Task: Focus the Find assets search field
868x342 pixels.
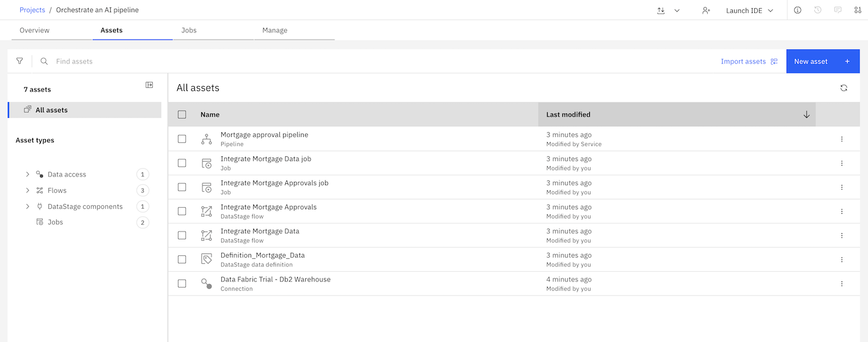Action: (379, 61)
